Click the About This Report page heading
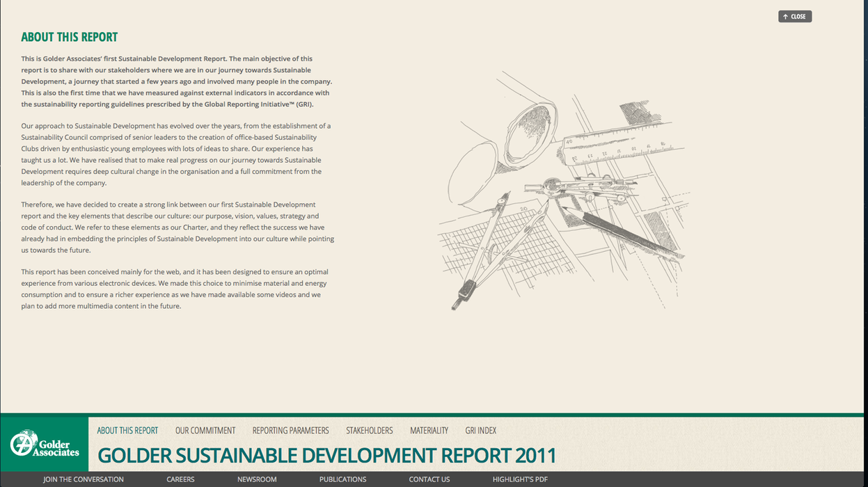Viewport: 868px width, 487px height. click(69, 38)
